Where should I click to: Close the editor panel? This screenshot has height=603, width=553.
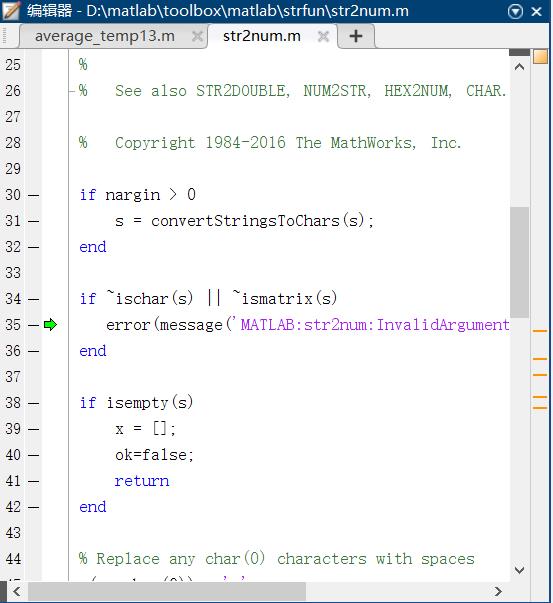[x=536, y=12]
